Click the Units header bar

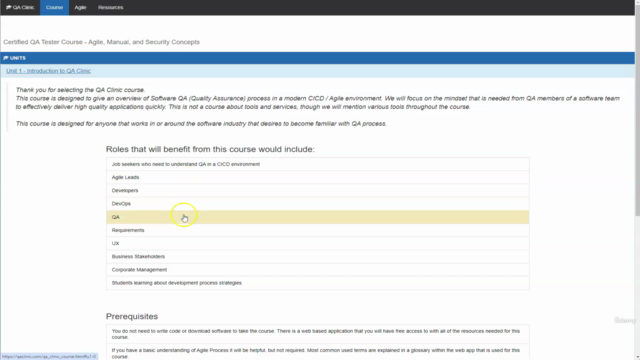318,58
